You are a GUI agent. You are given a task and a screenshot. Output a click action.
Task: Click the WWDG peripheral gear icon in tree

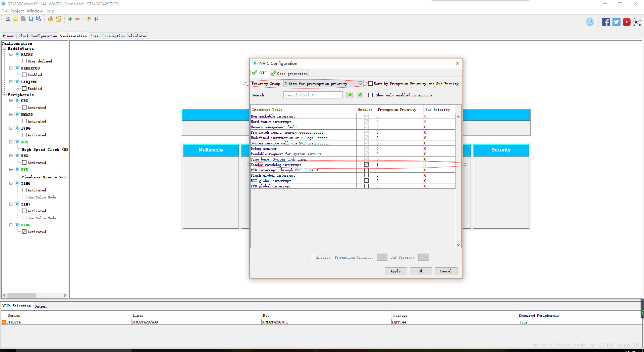point(17,225)
